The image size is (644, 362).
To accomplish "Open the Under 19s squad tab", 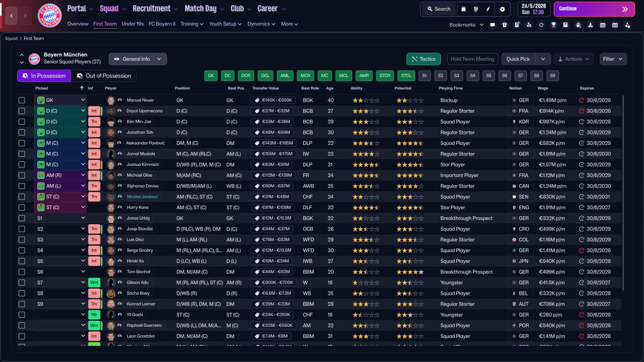I will click(x=133, y=24).
